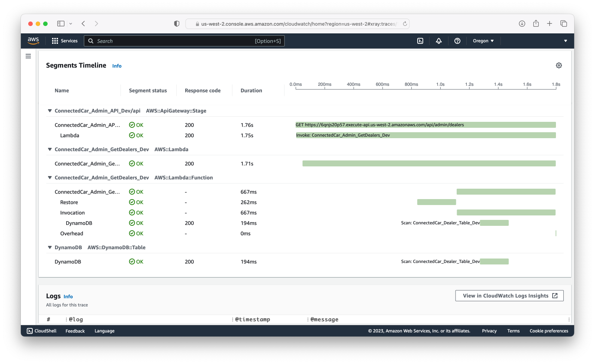Viewport: 595px width, 364px height.
Task: Collapse the DynamoDB Table segment group
Action: pos(50,247)
